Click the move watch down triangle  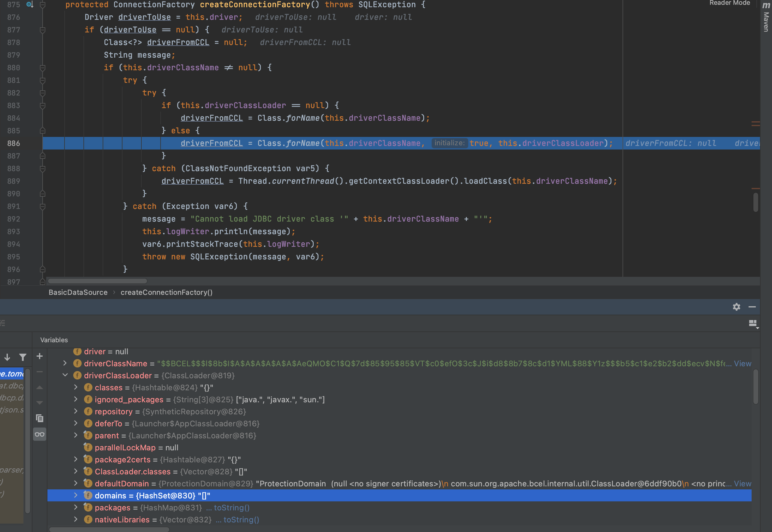(x=39, y=403)
